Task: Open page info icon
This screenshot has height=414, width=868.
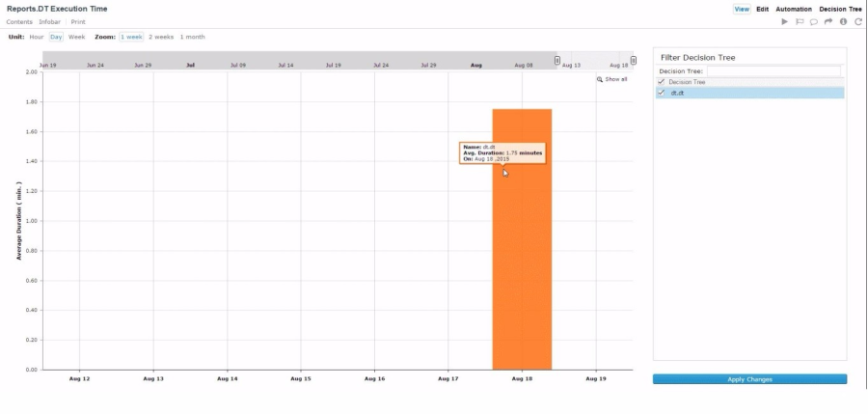Action: 843,21
